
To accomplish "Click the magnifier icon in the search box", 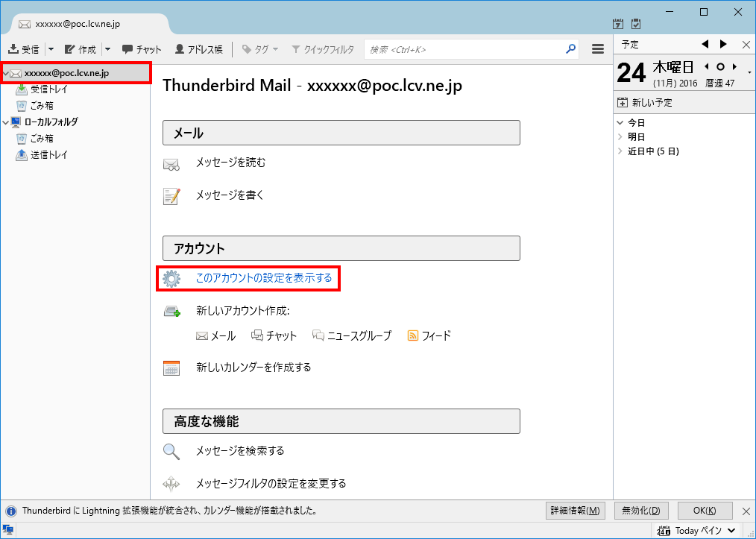I will [x=571, y=48].
